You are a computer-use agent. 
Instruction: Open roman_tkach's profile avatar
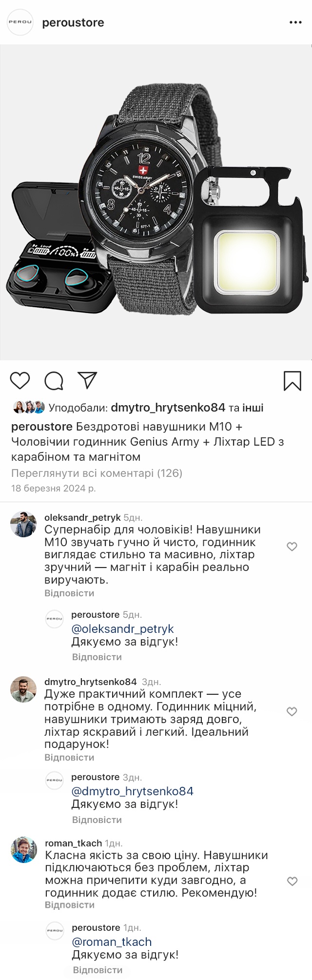24,850
